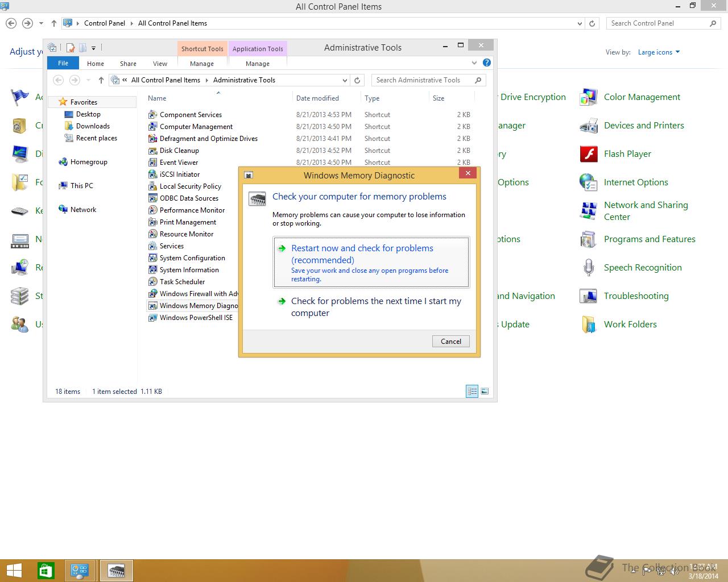Screen dimensions: 728x582
Task: Open the View ribbon tab
Action: coord(160,64)
